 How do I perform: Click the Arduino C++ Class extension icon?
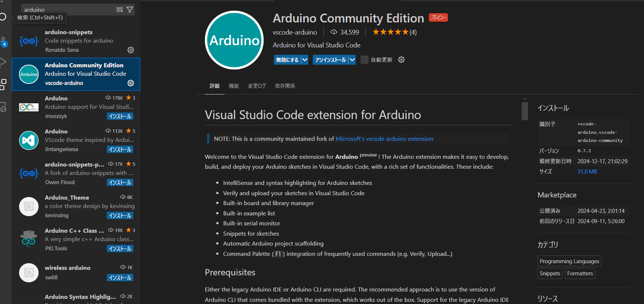click(29, 239)
